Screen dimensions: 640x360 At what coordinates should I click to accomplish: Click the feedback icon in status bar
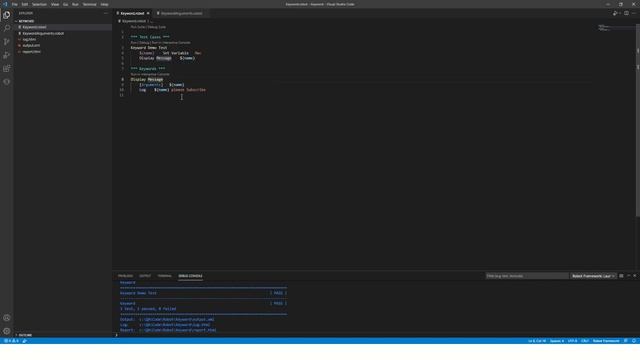point(626,341)
